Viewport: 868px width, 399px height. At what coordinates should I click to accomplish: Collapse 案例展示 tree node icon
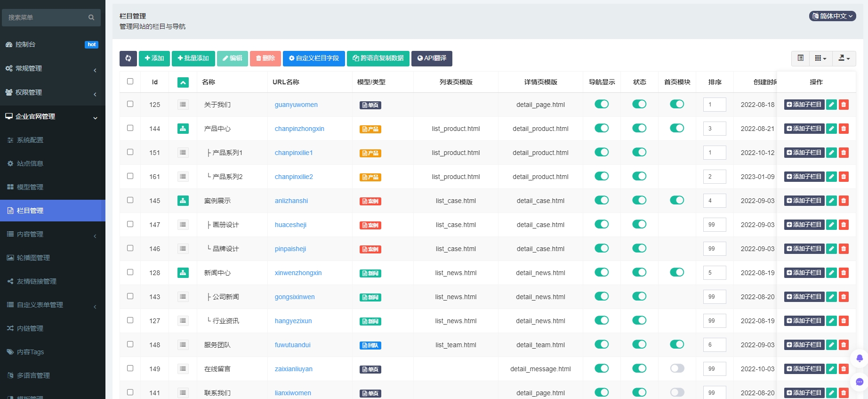[x=183, y=201]
